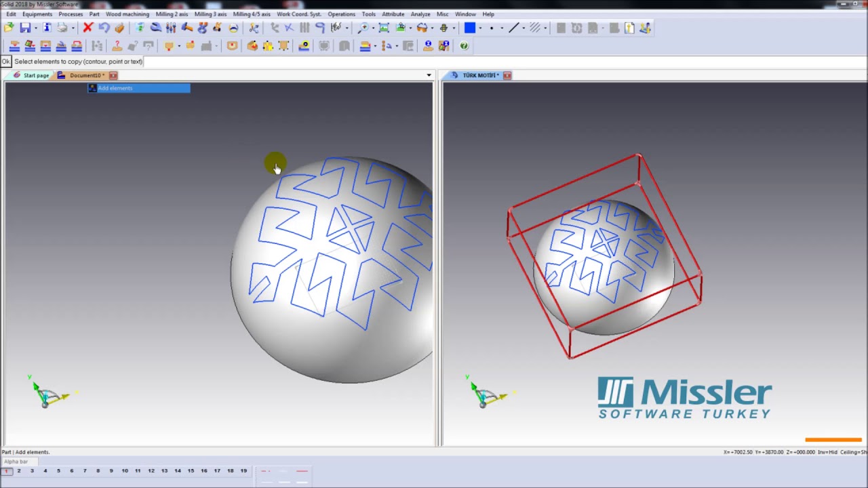
Task: Click the yellow document icon at toolbar right
Action: click(x=629, y=28)
